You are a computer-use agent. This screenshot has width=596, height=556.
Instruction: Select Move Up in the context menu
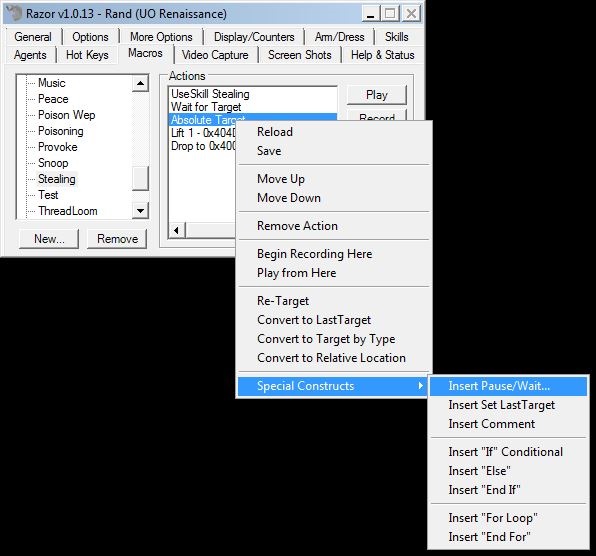pyautogui.click(x=334, y=179)
